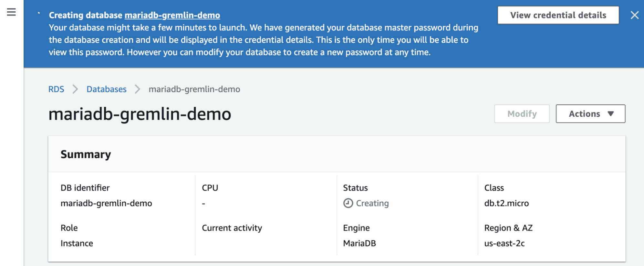Click the Summary panel heading
The width and height of the screenshot is (644, 266).
[86, 154]
